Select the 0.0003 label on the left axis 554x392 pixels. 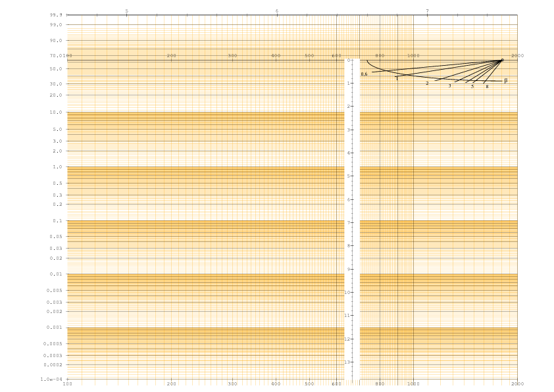point(53,356)
